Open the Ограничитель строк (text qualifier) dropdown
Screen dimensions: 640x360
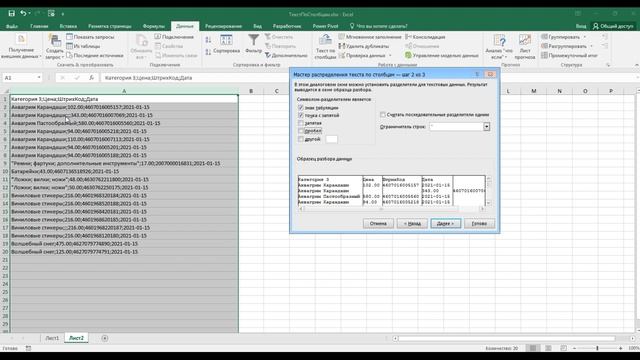487,127
